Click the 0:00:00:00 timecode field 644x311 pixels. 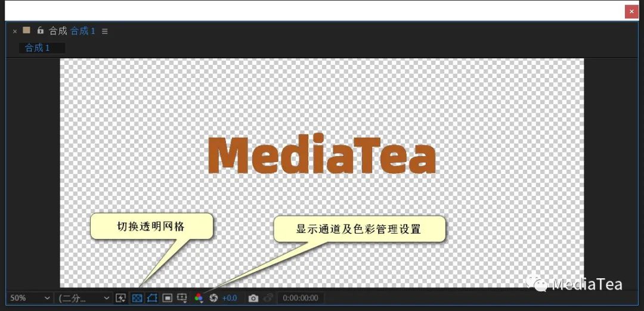(x=301, y=298)
